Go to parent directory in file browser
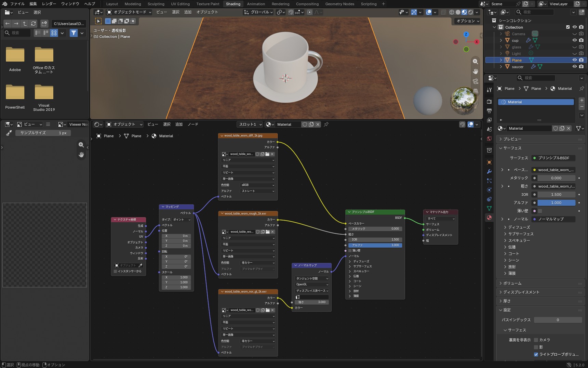The height and width of the screenshot is (368, 588). [x=25, y=24]
